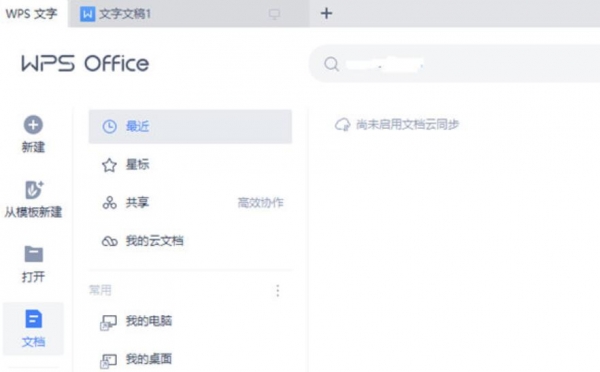The height and width of the screenshot is (372, 600).
Task: Open 我的云文档
Action: [x=190, y=241]
